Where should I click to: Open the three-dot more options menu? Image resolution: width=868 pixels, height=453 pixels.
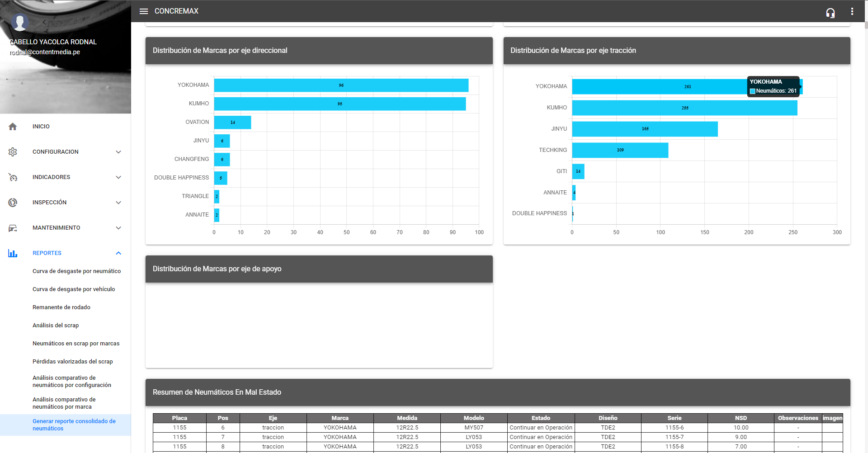tap(852, 11)
